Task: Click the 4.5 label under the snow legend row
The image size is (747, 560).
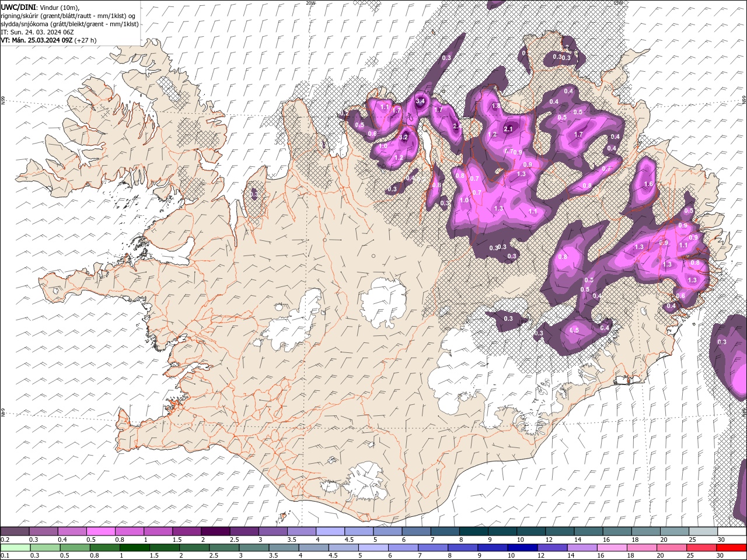Action: [349, 540]
